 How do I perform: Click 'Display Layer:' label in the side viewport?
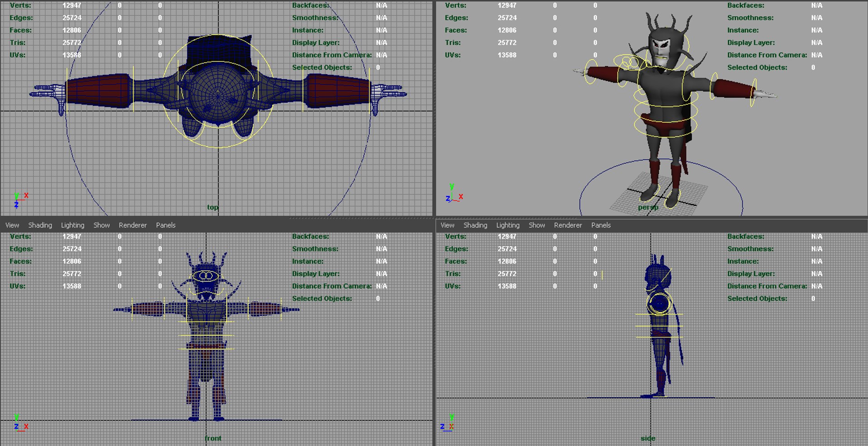tap(751, 274)
